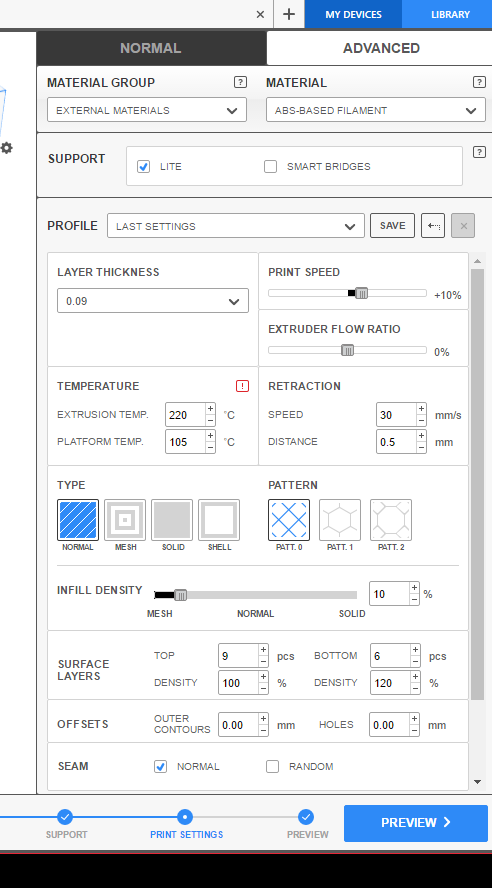This screenshot has width=492, height=888.
Task: Click the gear settings icon
Action: coord(7,148)
